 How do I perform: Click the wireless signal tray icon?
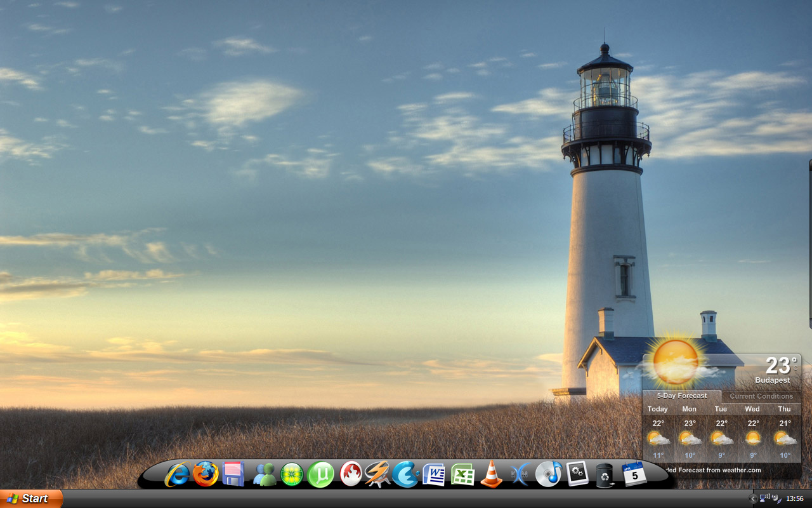pos(776,498)
